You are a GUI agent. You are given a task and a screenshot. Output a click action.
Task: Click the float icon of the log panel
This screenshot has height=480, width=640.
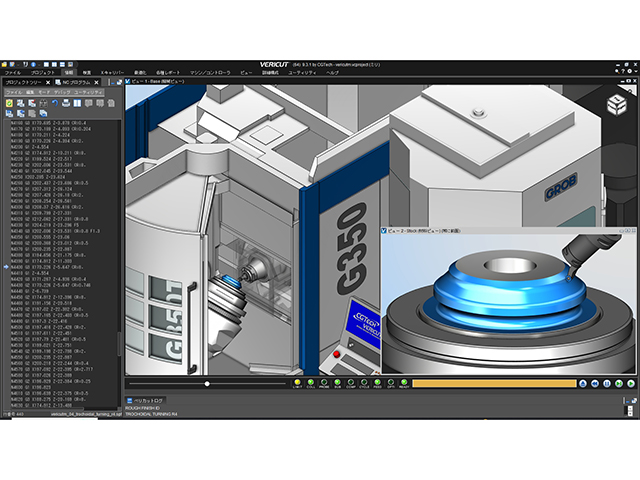(x=634, y=401)
